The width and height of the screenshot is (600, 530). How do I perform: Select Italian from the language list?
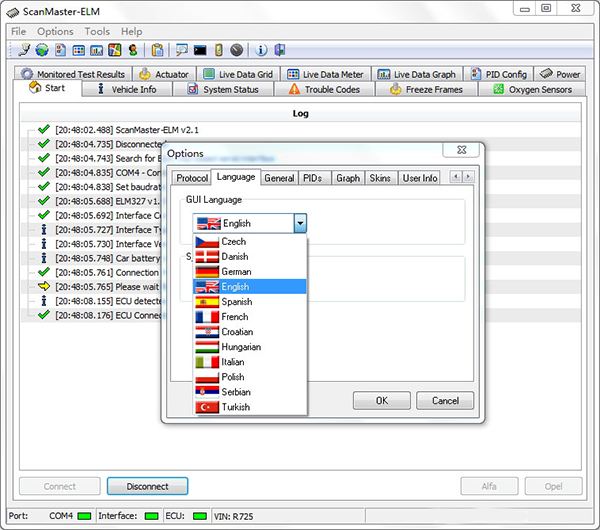[x=250, y=362]
